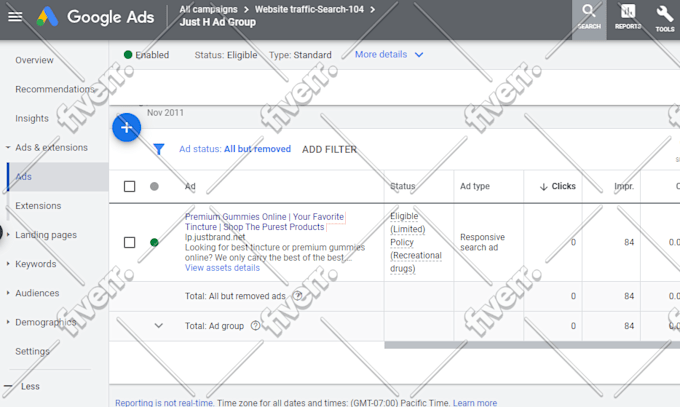This screenshot has width=680, height=407.
Task: Expand Demographics in sidebar
Action: coord(8,322)
